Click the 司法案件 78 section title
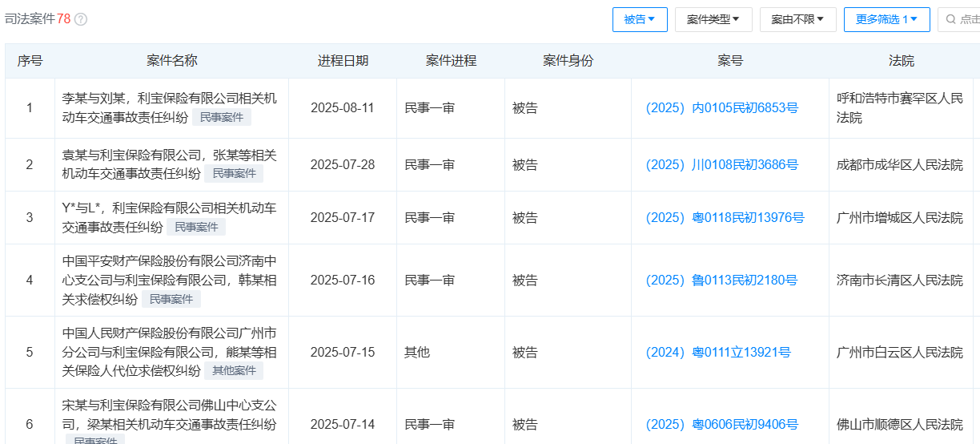 click(x=38, y=19)
